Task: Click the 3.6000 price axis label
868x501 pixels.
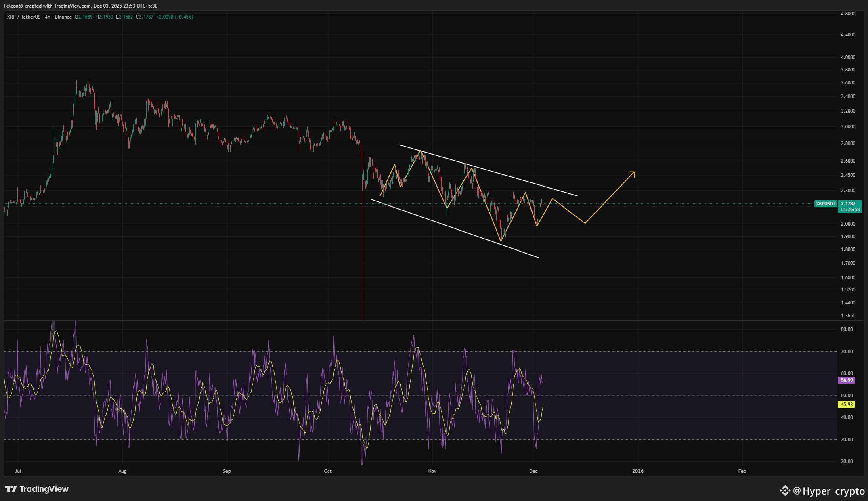Action: [848, 83]
